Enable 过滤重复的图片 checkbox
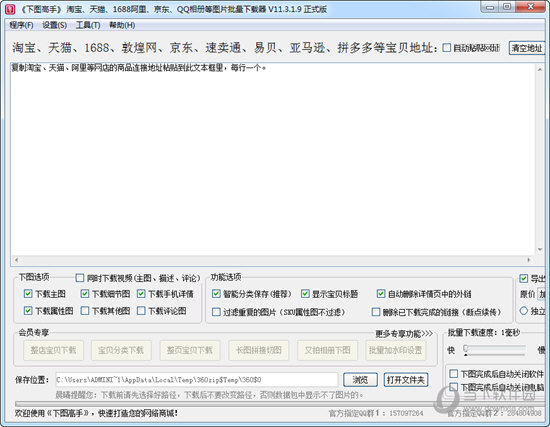The height and width of the screenshot is (427, 550). 216,312
